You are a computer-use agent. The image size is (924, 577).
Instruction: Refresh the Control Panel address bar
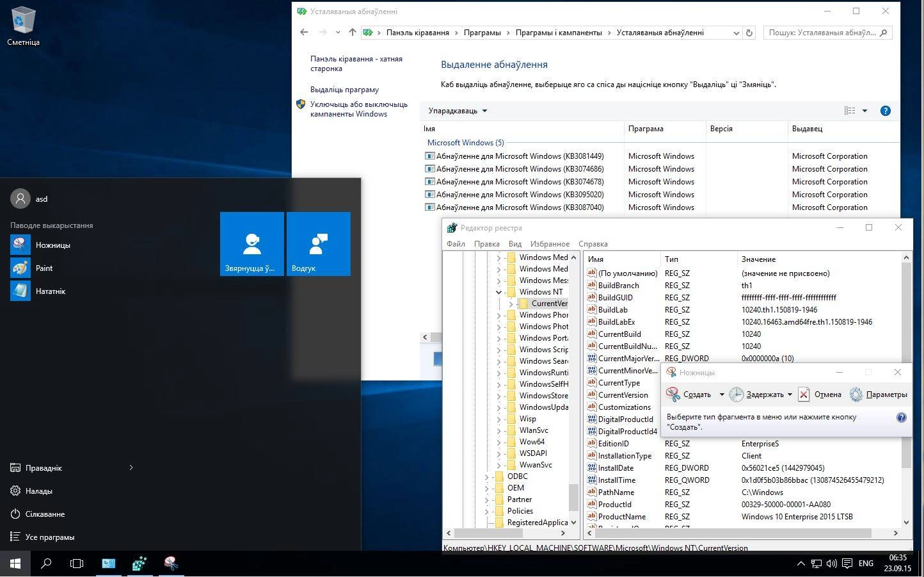[749, 33]
